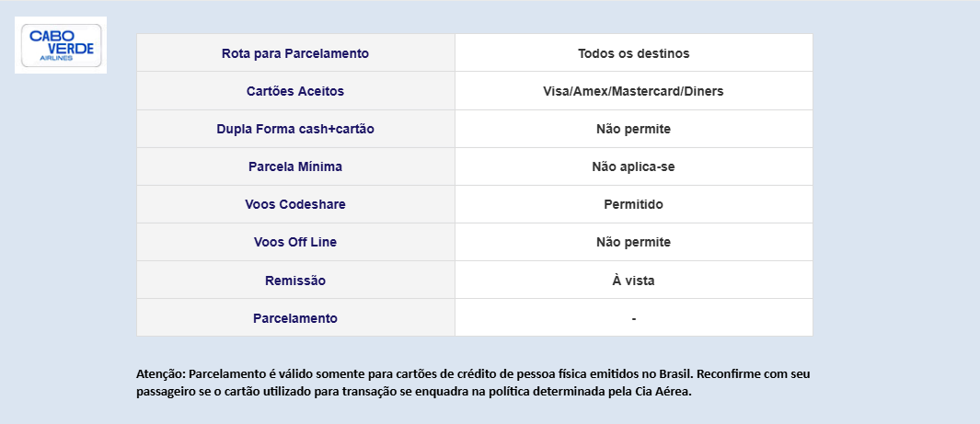Select the Remissão row header
Screen dimensions: 980x424
(x=295, y=281)
